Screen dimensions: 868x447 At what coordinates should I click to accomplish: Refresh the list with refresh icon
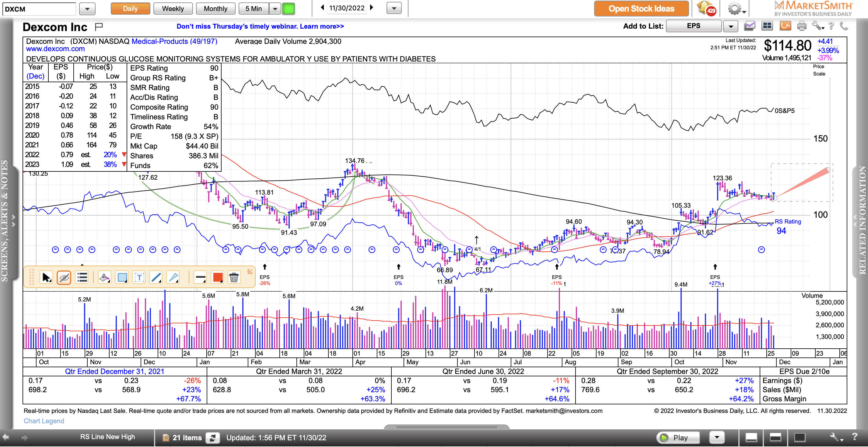(x=213, y=438)
